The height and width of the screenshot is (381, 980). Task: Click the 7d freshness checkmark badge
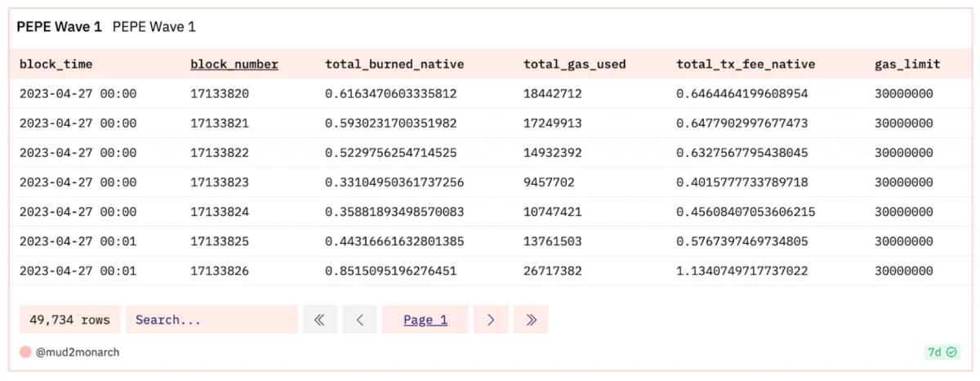click(x=941, y=352)
